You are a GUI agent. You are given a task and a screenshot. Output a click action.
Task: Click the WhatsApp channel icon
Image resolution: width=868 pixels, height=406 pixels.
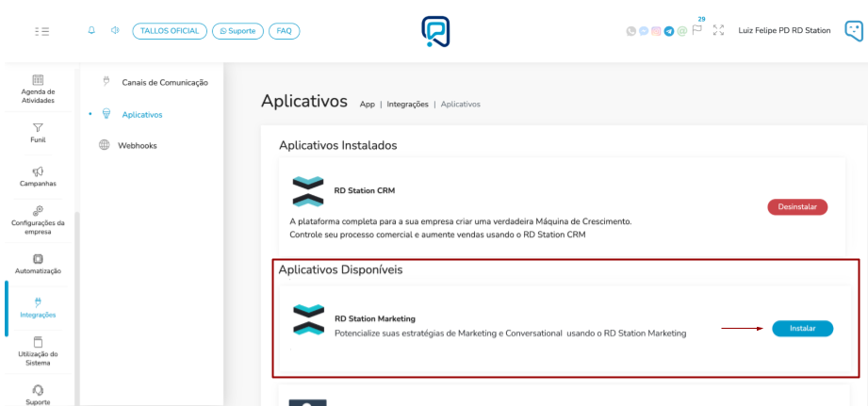click(631, 30)
